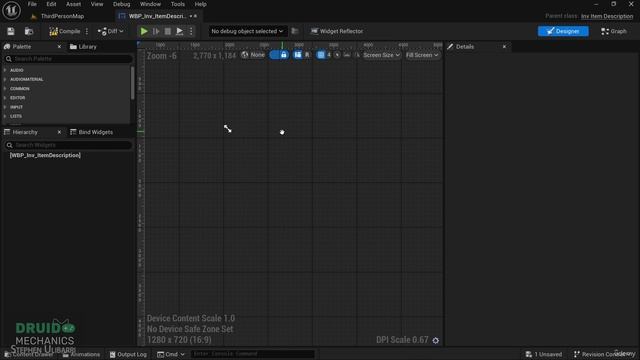Open DPI Scale settings gear
This screenshot has height=360, width=640.
coord(436,340)
